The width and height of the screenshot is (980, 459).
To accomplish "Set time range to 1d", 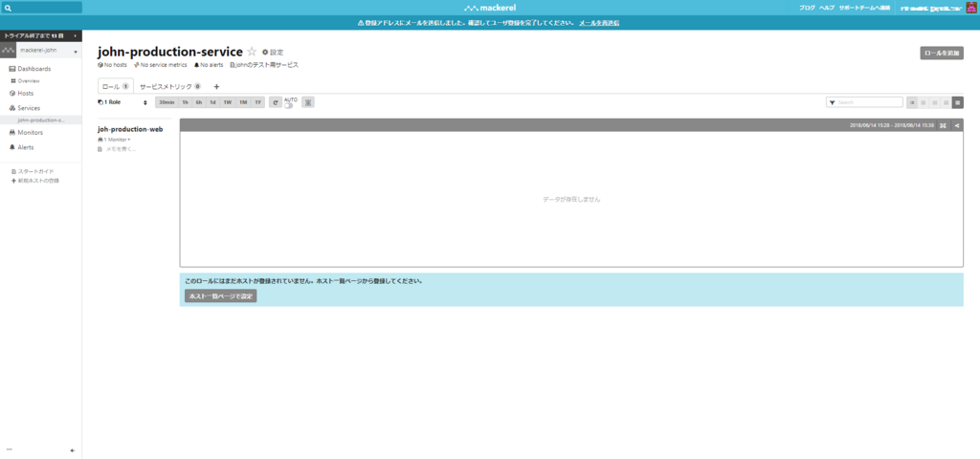I will pos(212,102).
